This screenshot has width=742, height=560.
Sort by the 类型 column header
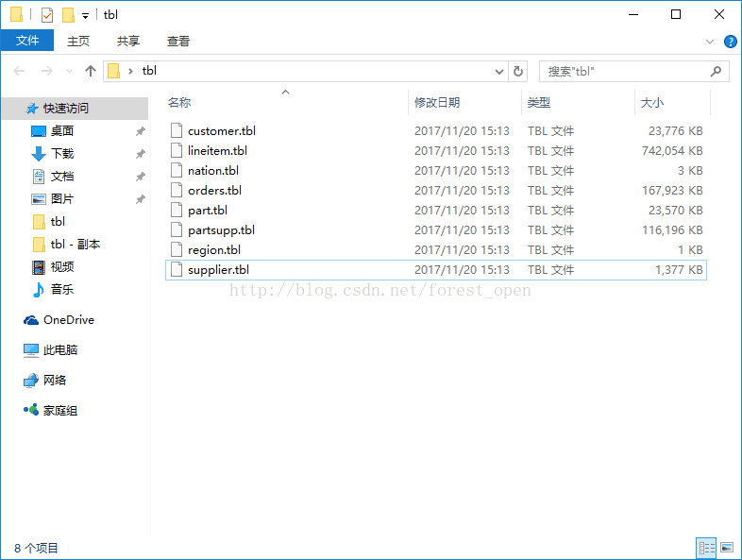[x=578, y=102]
